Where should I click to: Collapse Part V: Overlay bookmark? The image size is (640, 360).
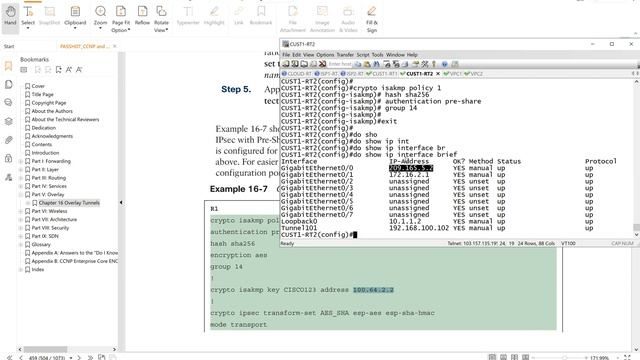click(x=21, y=195)
